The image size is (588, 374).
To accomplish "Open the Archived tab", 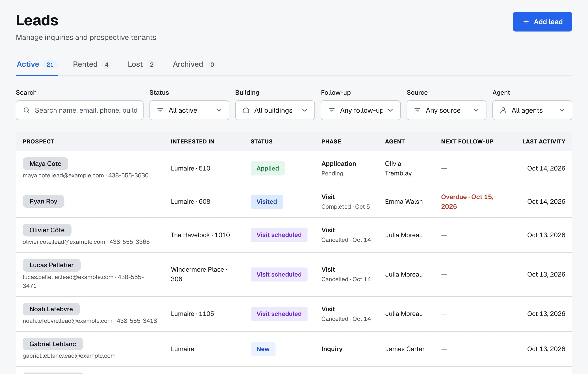I will tap(194, 64).
